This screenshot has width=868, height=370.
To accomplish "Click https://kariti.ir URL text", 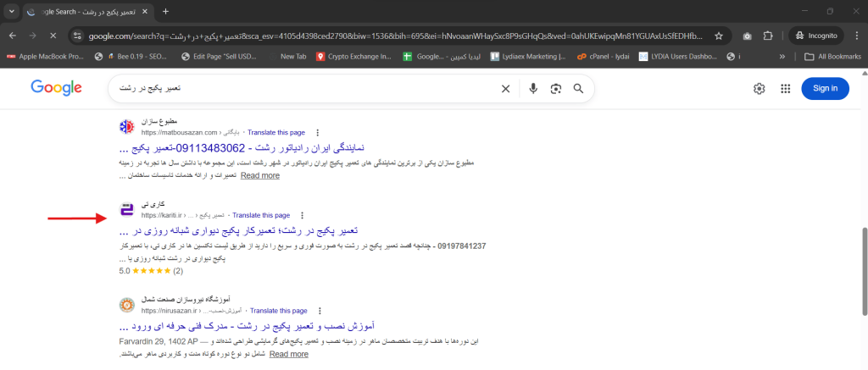I will pos(162,215).
